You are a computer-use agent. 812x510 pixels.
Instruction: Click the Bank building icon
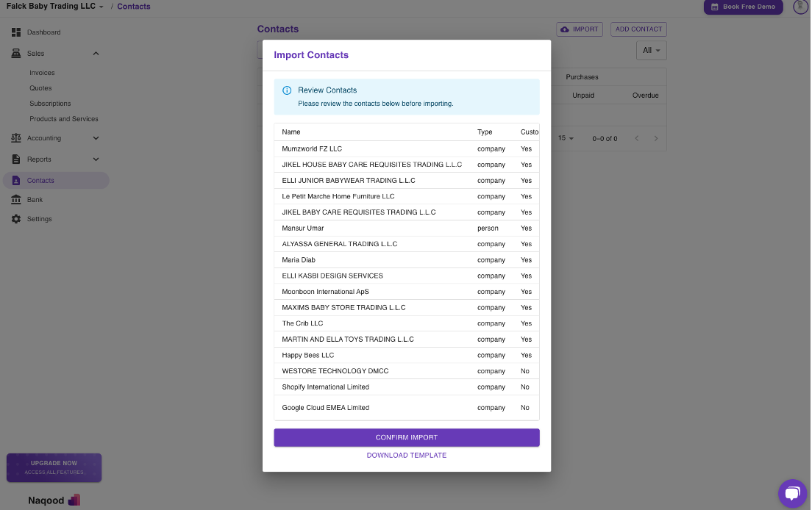pos(16,200)
